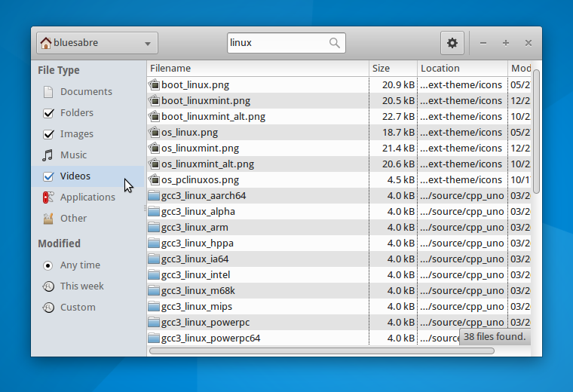Minimize the search window
The height and width of the screenshot is (392, 573).
[x=483, y=43]
